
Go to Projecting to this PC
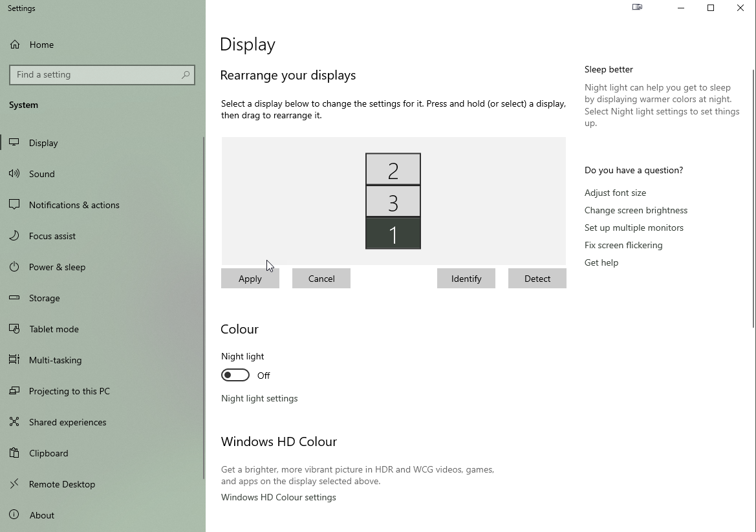[x=69, y=391]
